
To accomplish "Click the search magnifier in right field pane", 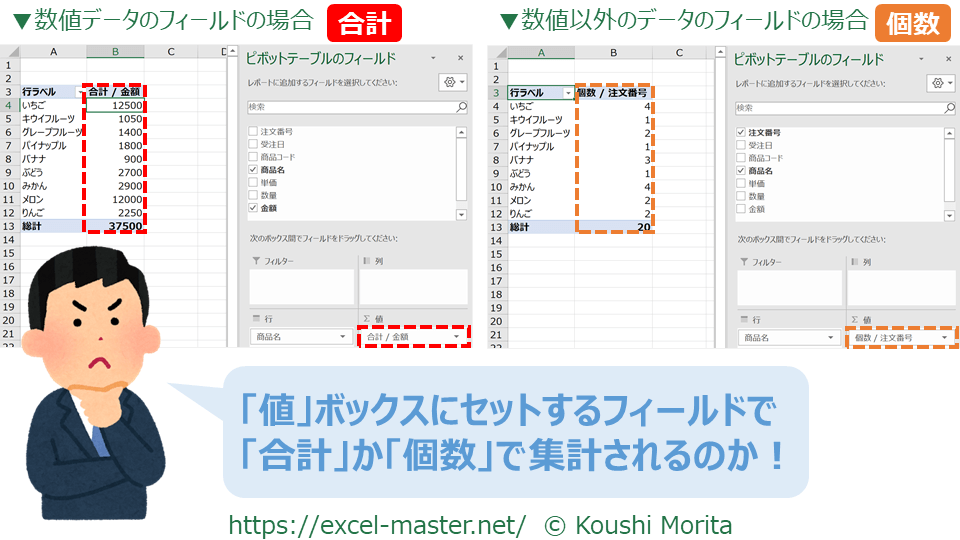I will click(950, 106).
